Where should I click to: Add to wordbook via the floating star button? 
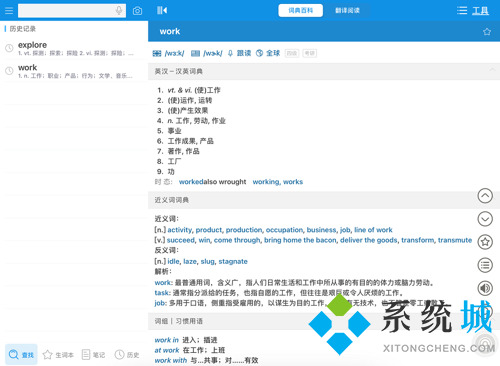[485, 242]
